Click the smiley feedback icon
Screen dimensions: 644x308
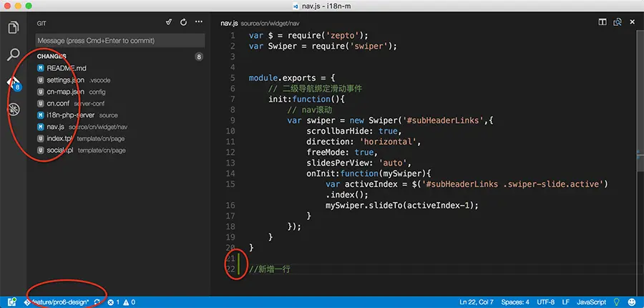(x=632, y=302)
